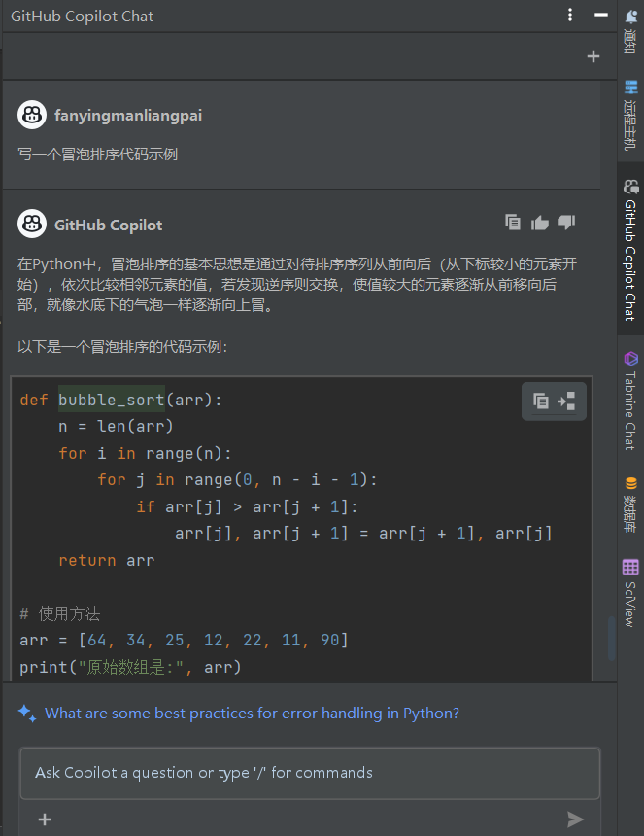Send the message with the arrow icon
644x836 pixels.
[575, 819]
